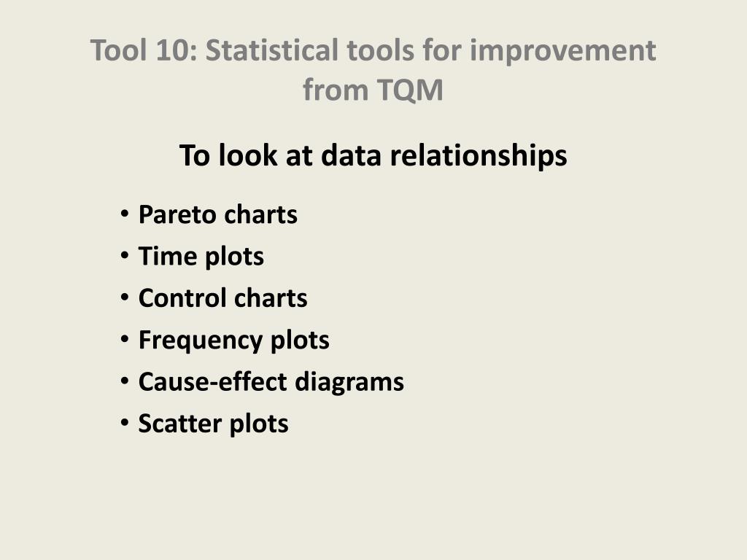Click the 'Frequency plots' bullet text

[x=233, y=341]
